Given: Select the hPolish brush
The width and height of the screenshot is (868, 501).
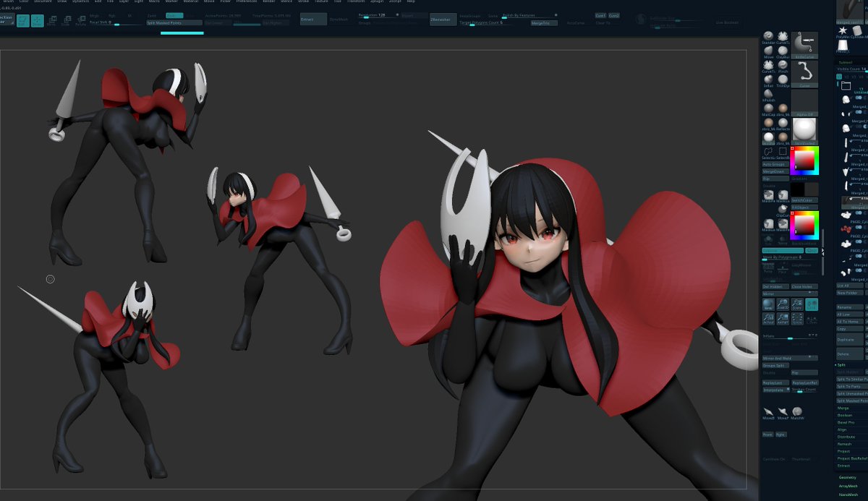Looking at the screenshot, I should click(768, 94).
